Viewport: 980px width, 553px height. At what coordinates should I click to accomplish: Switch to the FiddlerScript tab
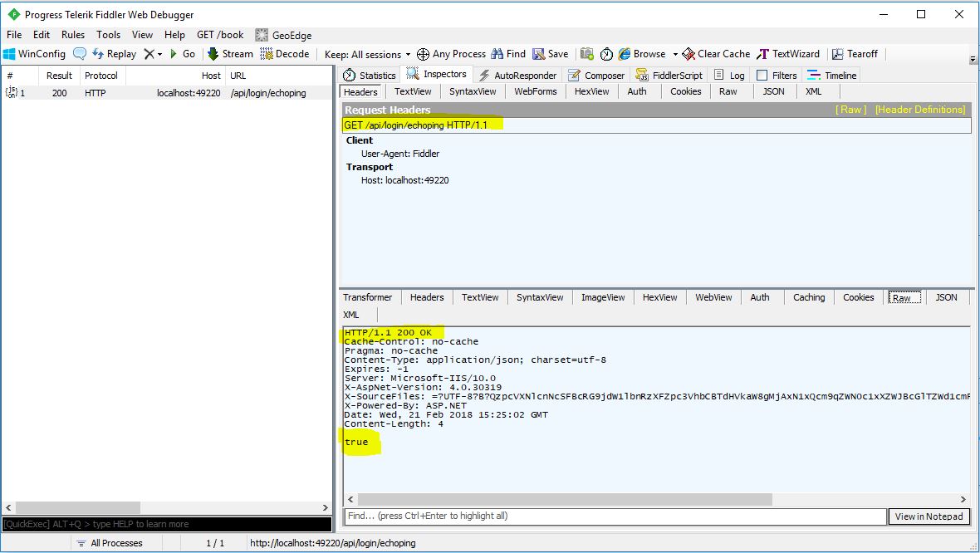click(x=669, y=75)
